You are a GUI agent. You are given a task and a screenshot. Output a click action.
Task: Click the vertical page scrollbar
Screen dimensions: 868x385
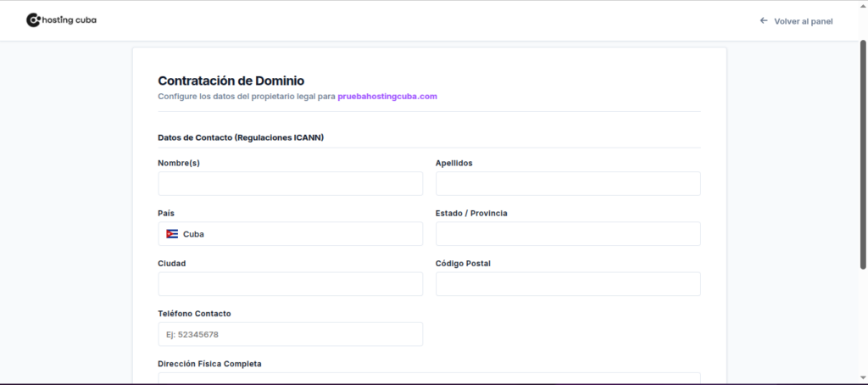pyautogui.click(x=863, y=153)
